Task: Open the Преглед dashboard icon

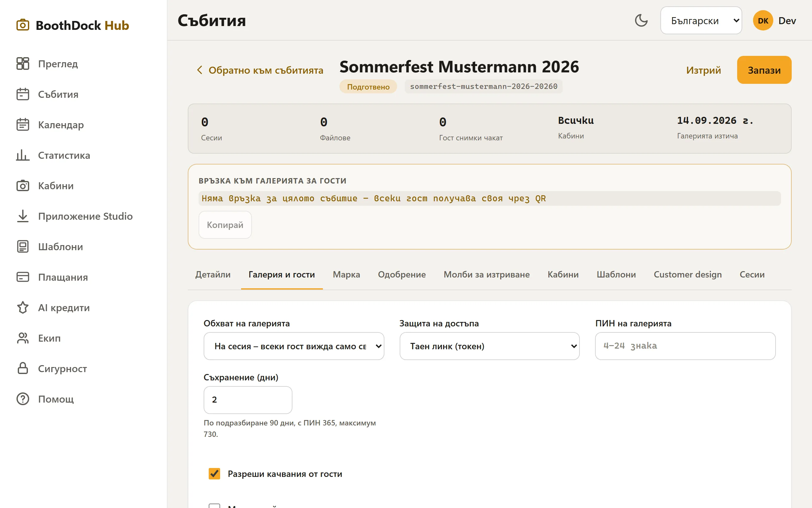Action: click(23, 63)
